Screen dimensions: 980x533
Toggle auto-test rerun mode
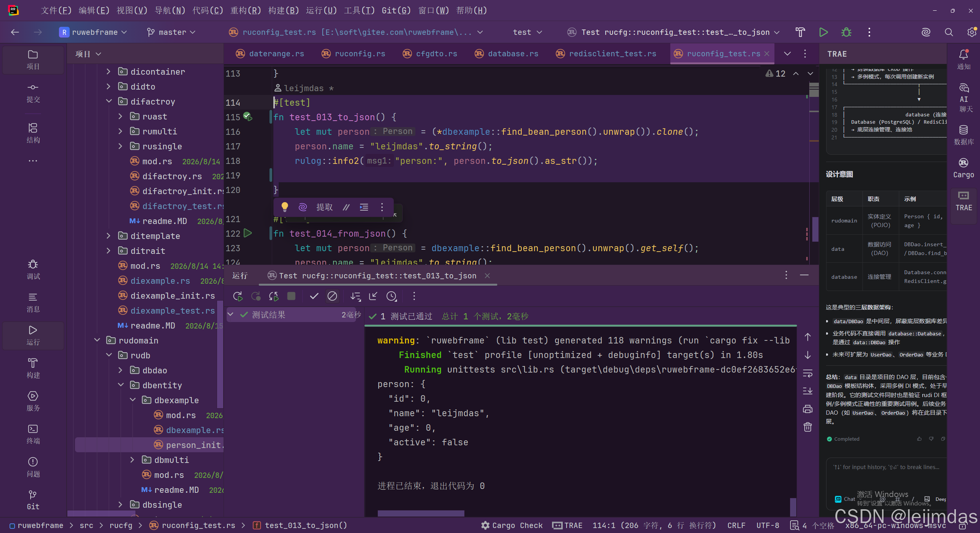click(274, 296)
